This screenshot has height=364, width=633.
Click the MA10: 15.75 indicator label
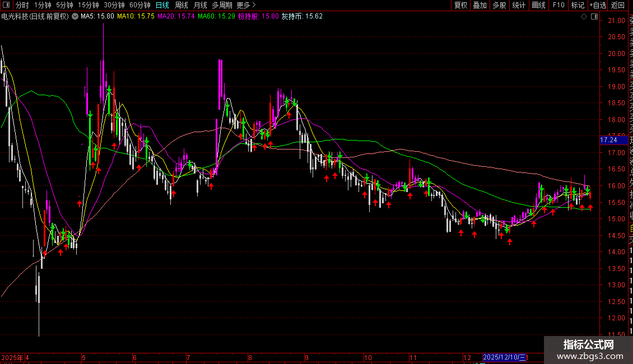[136, 17]
